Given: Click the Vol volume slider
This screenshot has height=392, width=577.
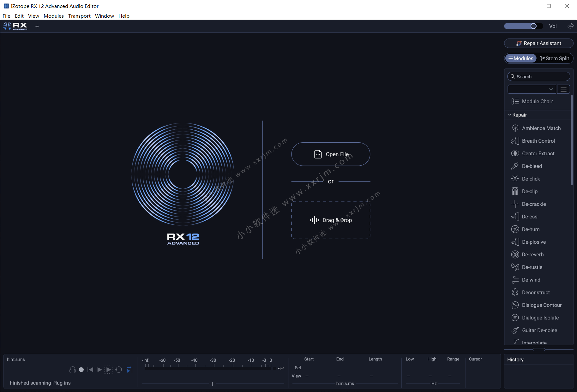Looking at the screenshot, I should click(523, 26).
